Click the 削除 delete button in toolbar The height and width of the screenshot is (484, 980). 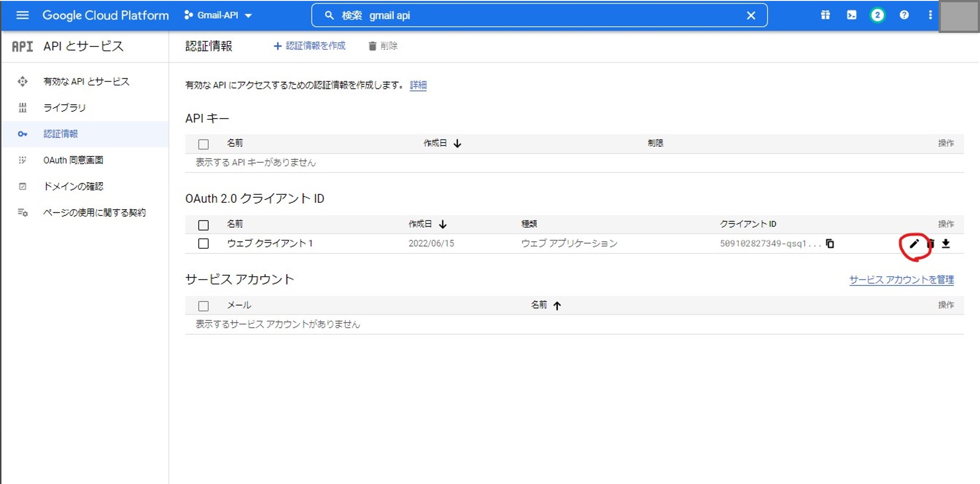click(x=383, y=46)
